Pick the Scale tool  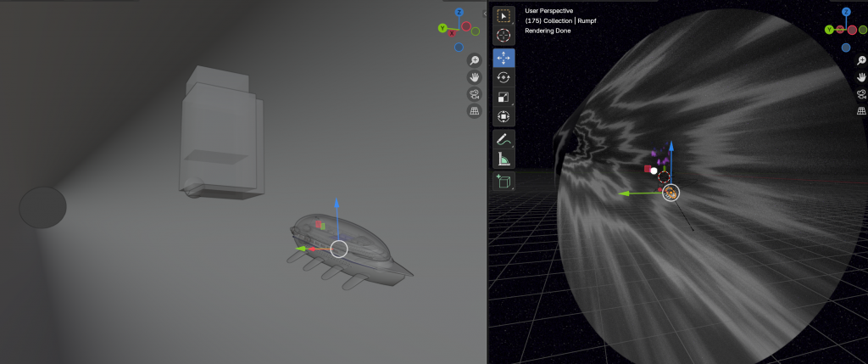(504, 97)
